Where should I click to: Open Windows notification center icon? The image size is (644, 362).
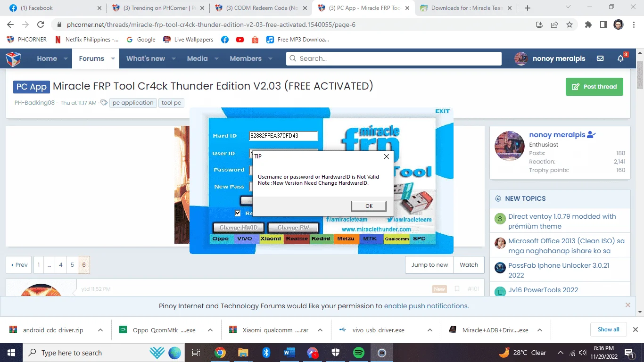click(629, 353)
